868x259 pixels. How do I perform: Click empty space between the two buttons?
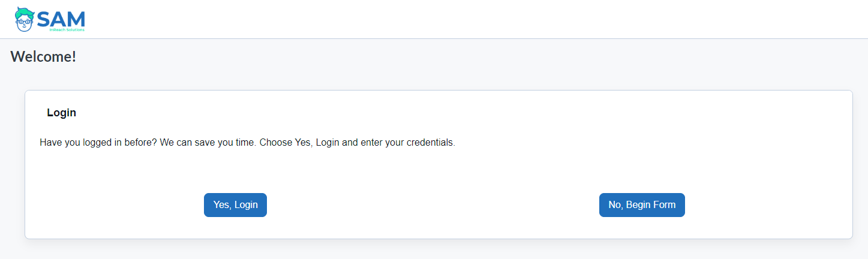(432, 205)
